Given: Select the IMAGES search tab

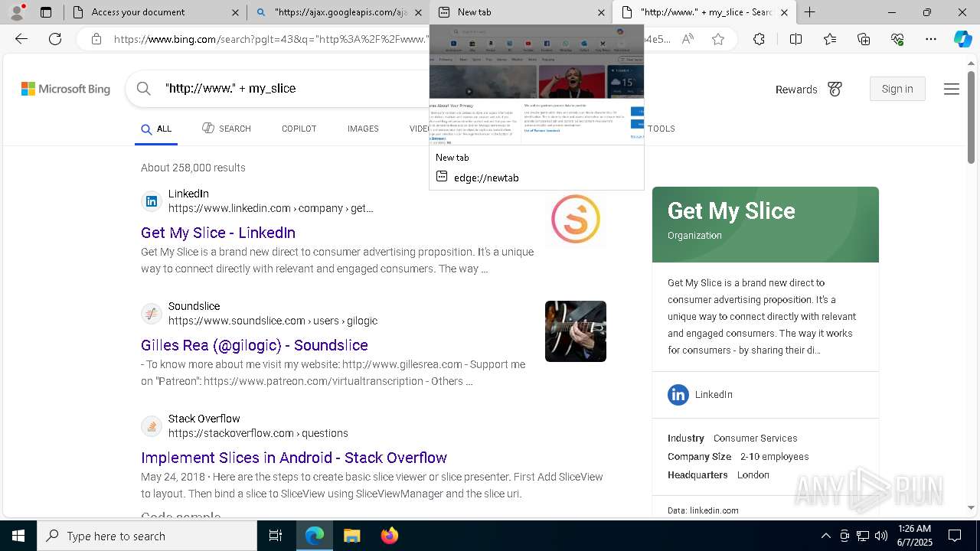Looking at the screenshot, I should [363, 129].
